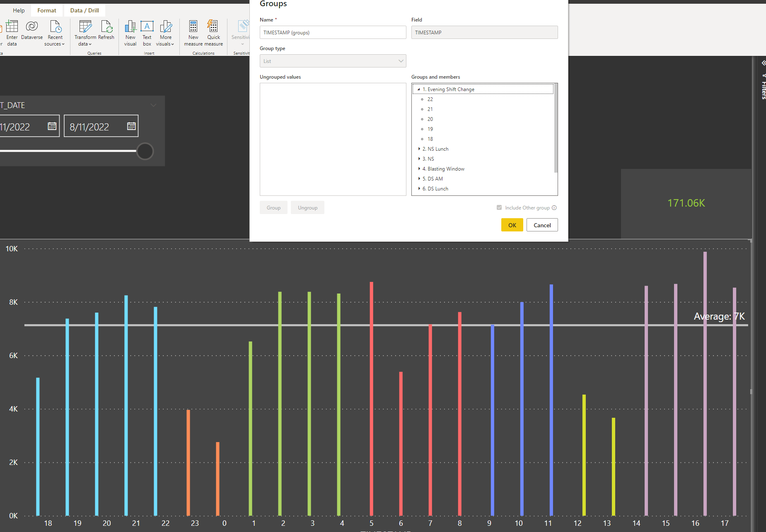Click the Group button
Screen dimensions: 766x532
pos(273,207)
